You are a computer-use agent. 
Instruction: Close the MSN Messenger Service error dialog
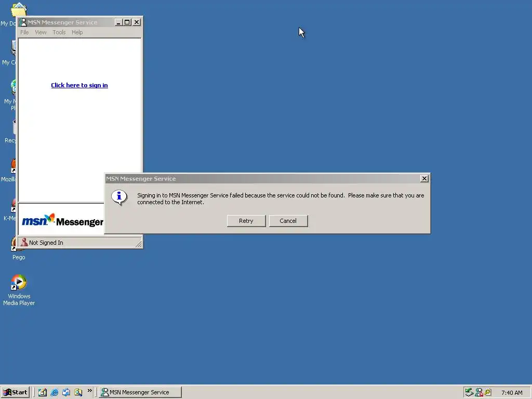click(424, 179)
